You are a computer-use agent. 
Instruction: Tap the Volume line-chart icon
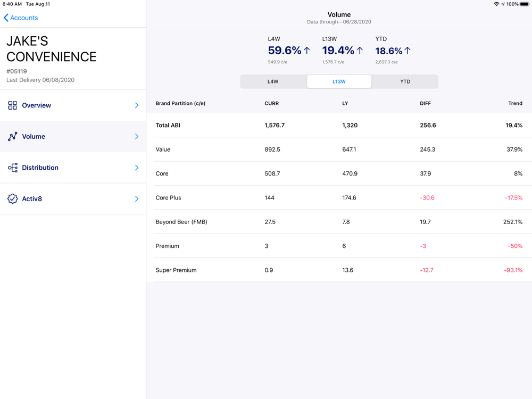point(13,136)
